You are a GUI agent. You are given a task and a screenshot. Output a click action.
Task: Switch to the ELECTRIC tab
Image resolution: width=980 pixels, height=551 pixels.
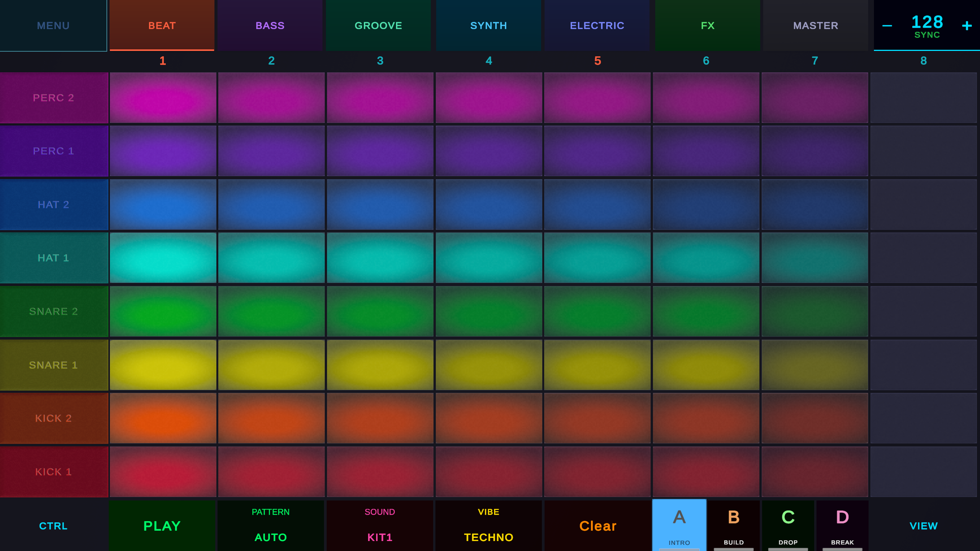[x=597, y=25]
